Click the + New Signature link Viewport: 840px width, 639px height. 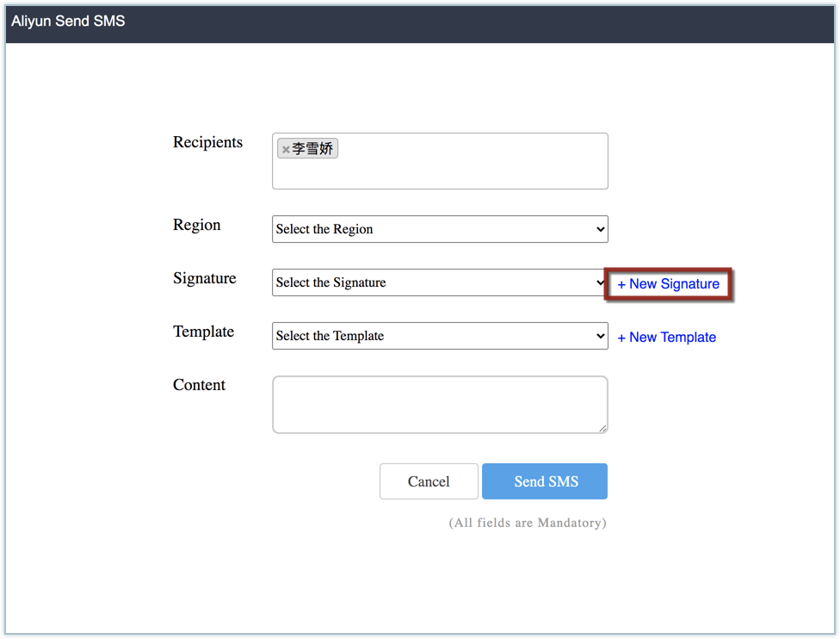tap(668, 283)
